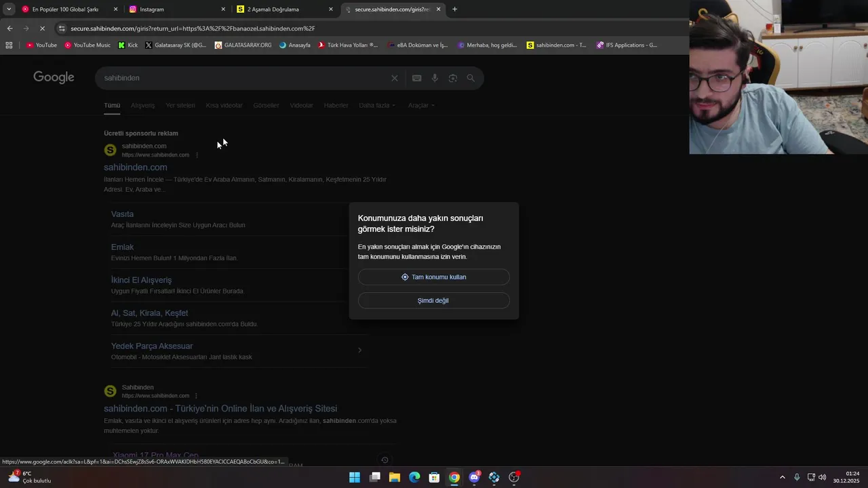The width and height of the screenshot is (868, 488).
Task: Open Discord from the taskbar
Action: tap(475, 477)
